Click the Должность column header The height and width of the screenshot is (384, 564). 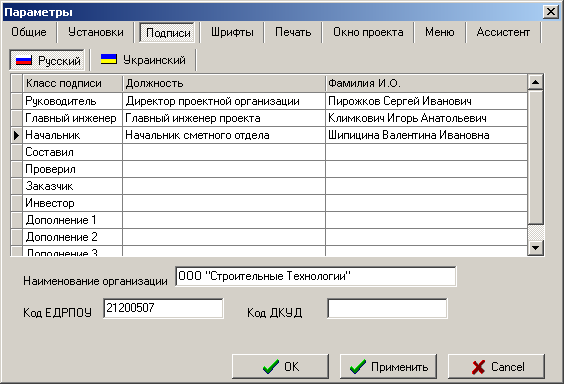coord(224,83)
